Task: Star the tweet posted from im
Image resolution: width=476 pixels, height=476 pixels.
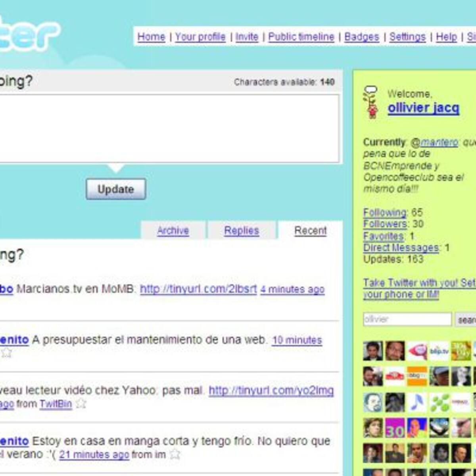Action: tap(175, 455)
